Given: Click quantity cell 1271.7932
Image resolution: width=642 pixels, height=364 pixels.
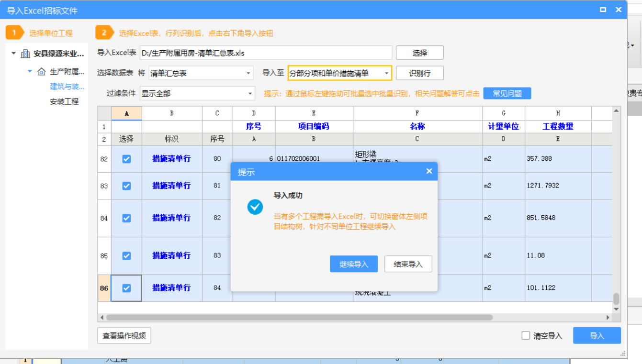Looking at the screenshot, I should tap(558, 186).
